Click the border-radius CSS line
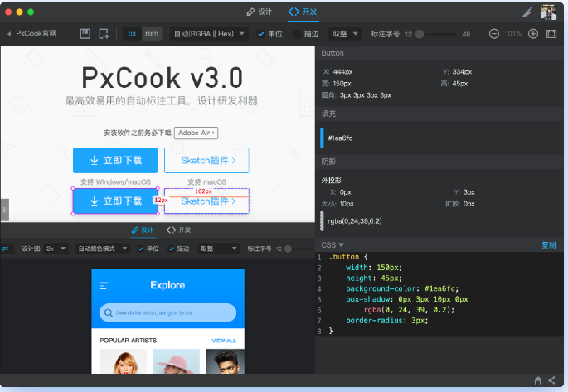This screenshot has height=392, width=568. click(x=387, y=321)
